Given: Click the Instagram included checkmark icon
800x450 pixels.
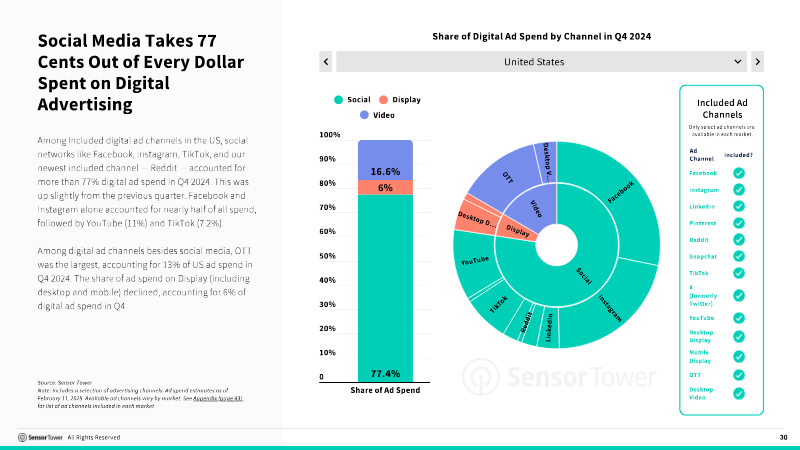Looking at the screenshot, I should pyautogui.click(x=738, y=189).
